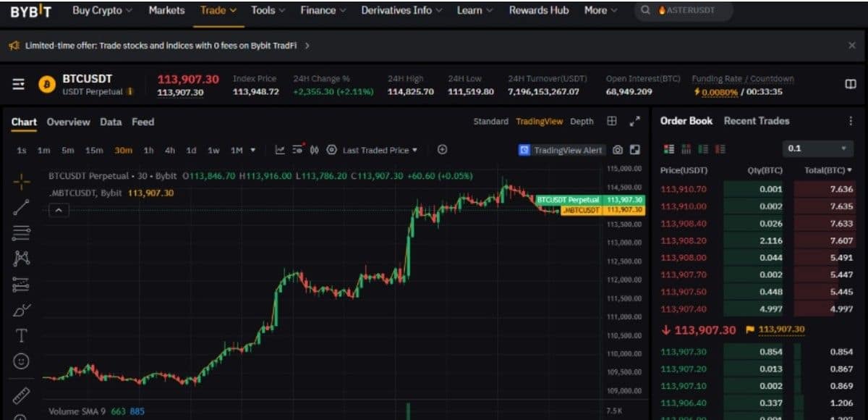Select the crosshair cursor drawing tool

pos(22,182)
